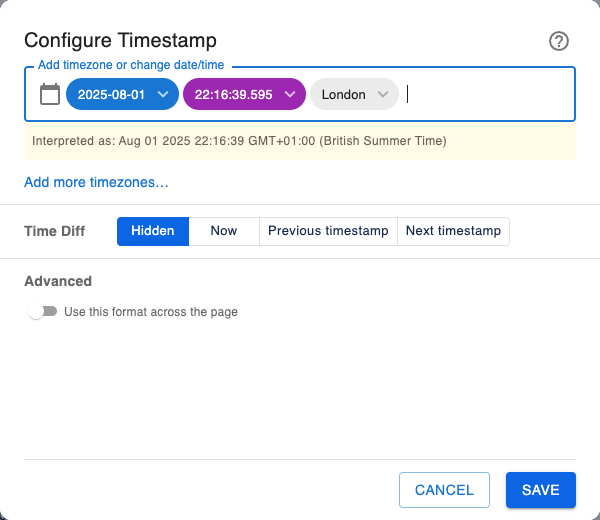Toggle Use this format across the page
This screenshot has width=600, height=520.
(42, 311)
